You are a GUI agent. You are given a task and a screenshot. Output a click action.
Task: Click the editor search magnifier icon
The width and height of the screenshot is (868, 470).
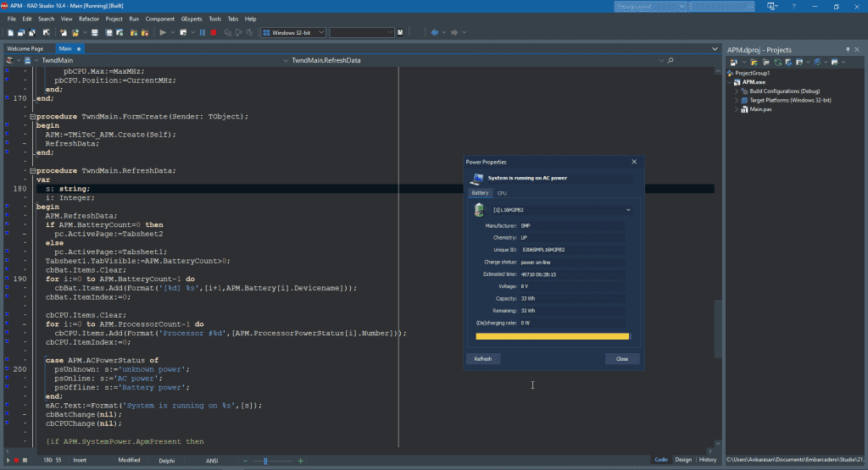670,60
